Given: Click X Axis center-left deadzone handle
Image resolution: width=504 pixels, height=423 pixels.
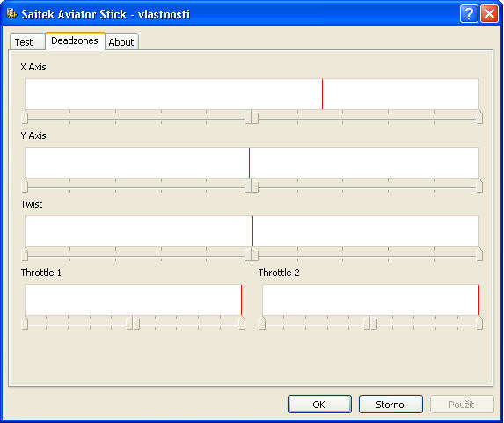Looking at the screenshot, I should pos(248,117).
